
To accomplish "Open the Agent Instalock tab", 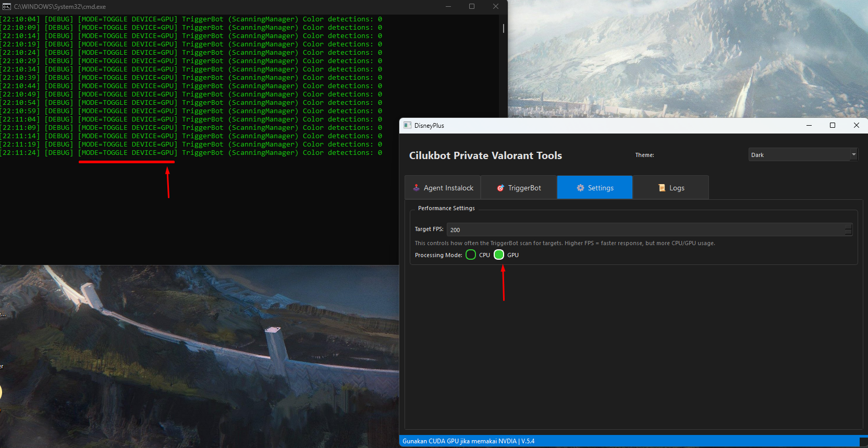I will [443, 188].
